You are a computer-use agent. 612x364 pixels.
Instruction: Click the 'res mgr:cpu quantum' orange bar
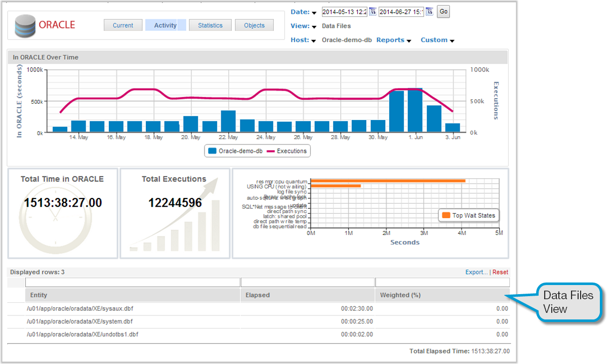point(388,181)
